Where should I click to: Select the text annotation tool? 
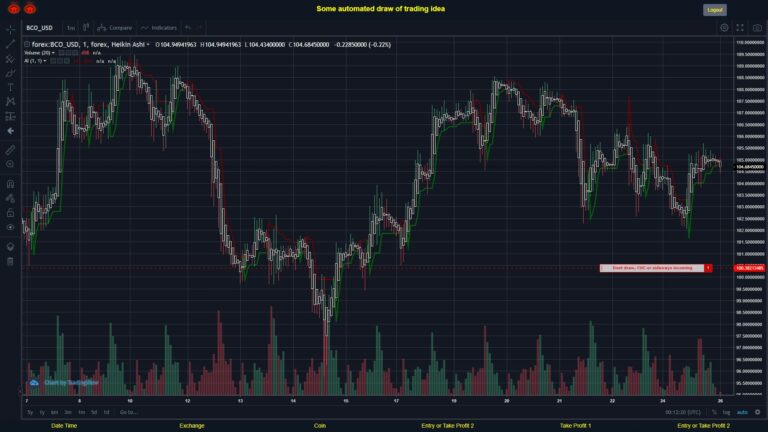[x=10, y=87]
